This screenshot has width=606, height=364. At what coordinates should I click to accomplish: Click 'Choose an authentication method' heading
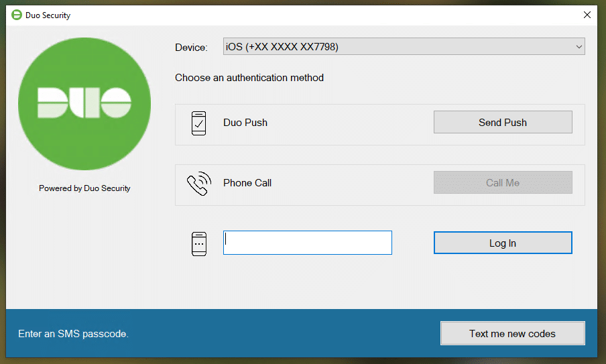(249, 78)
